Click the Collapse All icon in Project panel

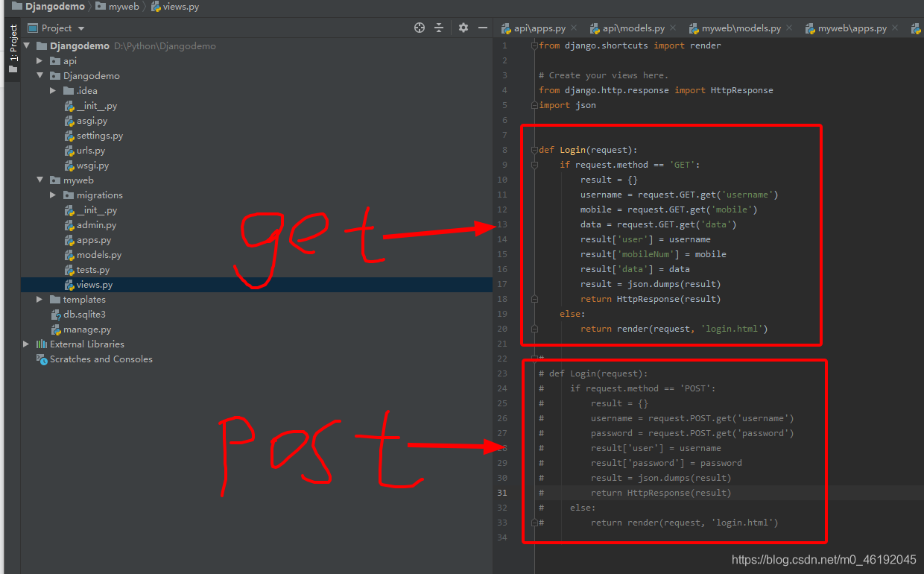point(439,28)
